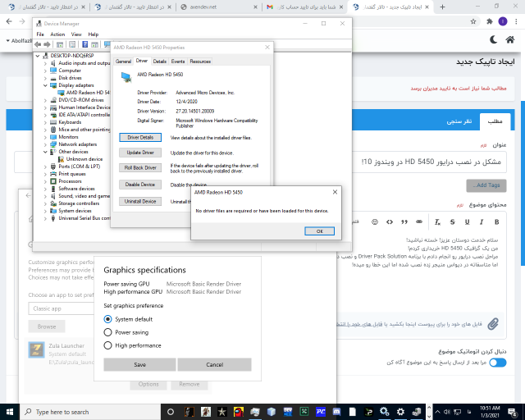Viewport: 525px width, 420px height.
Task: Expand the Monitors node
Action: point(45,137)
